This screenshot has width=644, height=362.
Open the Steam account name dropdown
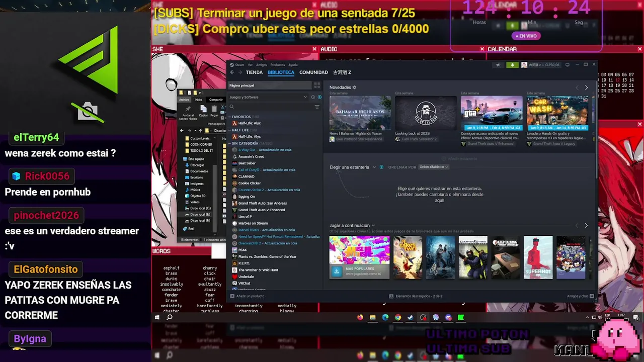[x=540, y=65]
